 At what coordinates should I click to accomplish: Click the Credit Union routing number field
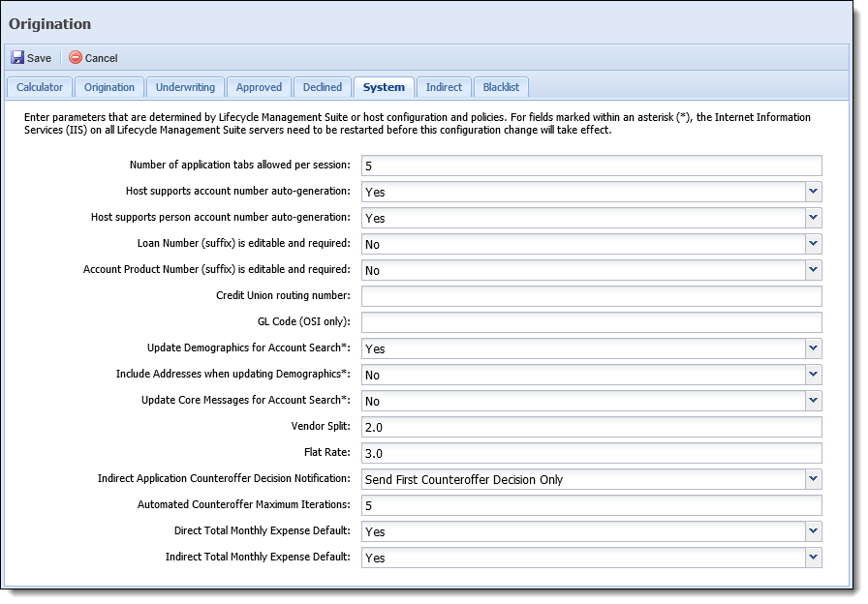click(x=591, y=296)
